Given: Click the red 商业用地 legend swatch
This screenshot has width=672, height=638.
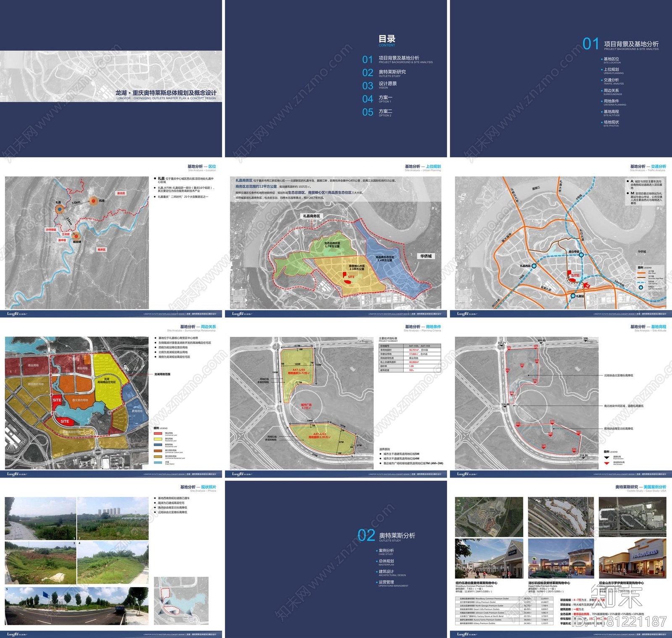Looking at the screenshot, I should [x=158, y=433].
